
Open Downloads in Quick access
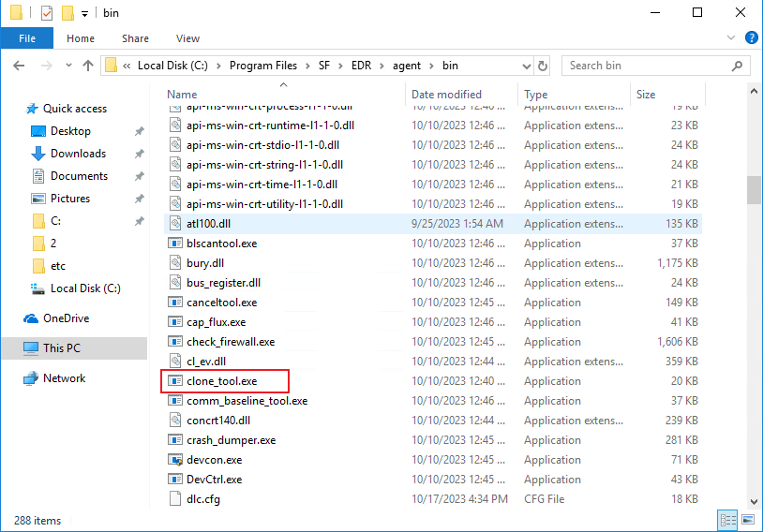tap(78, 154)
